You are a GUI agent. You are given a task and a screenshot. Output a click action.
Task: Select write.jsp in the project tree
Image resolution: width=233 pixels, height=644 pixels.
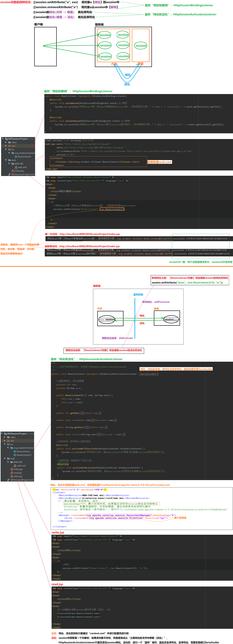pos(18,476)
